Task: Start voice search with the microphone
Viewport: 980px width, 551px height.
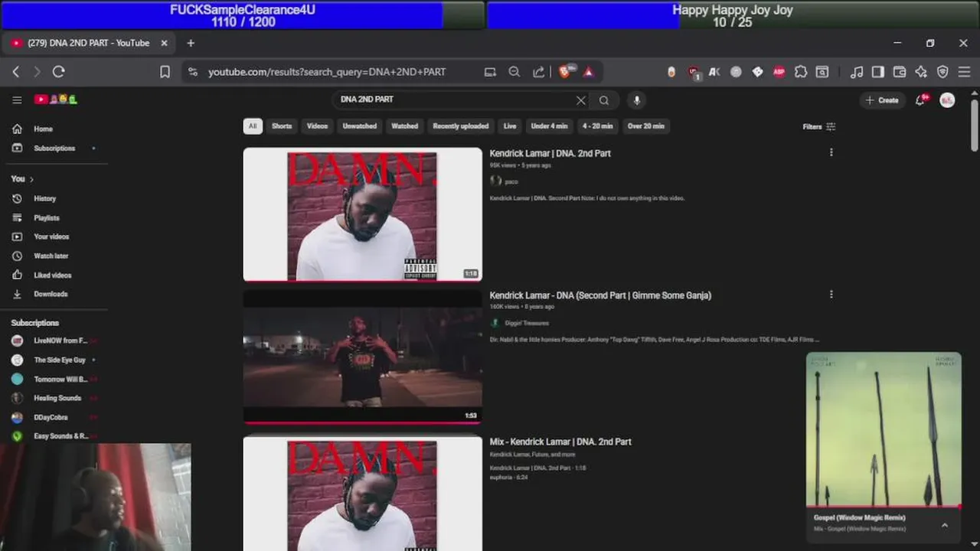Action: tap(636, 100)
